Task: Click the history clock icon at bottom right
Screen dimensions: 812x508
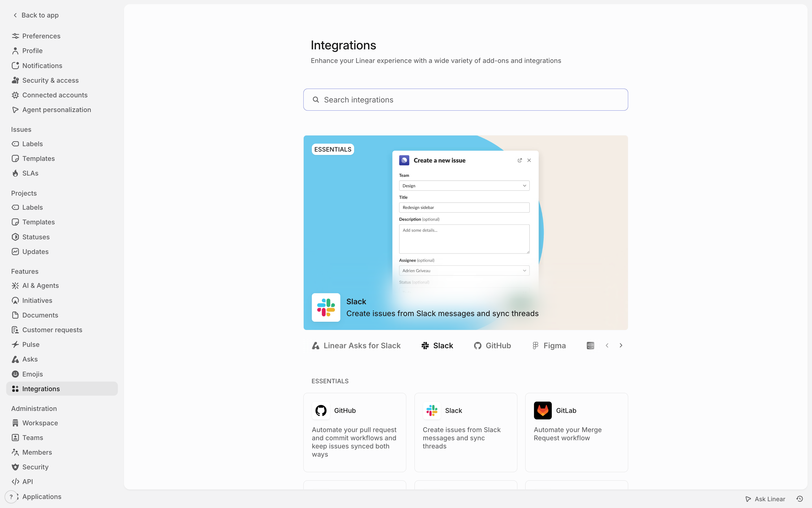Action: click(x=800, y=499)
